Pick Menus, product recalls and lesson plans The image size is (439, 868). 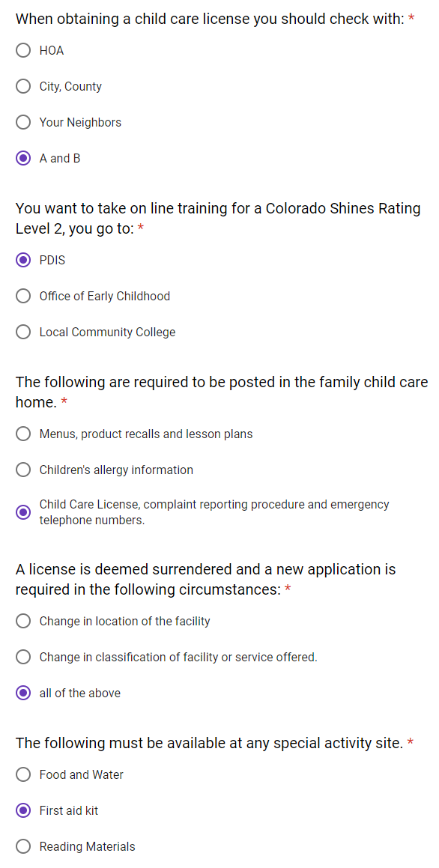[23, 434]
